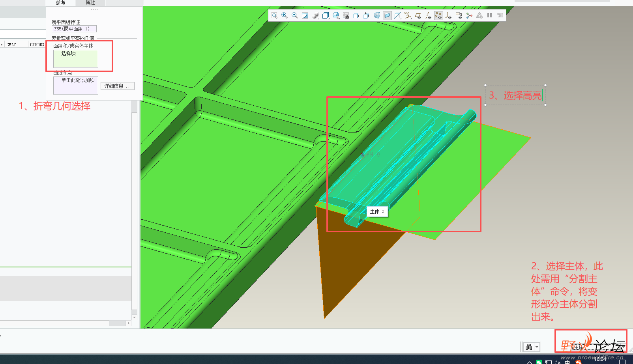
Task: Click the 选择项 collector box
Action: coord(76,58)
